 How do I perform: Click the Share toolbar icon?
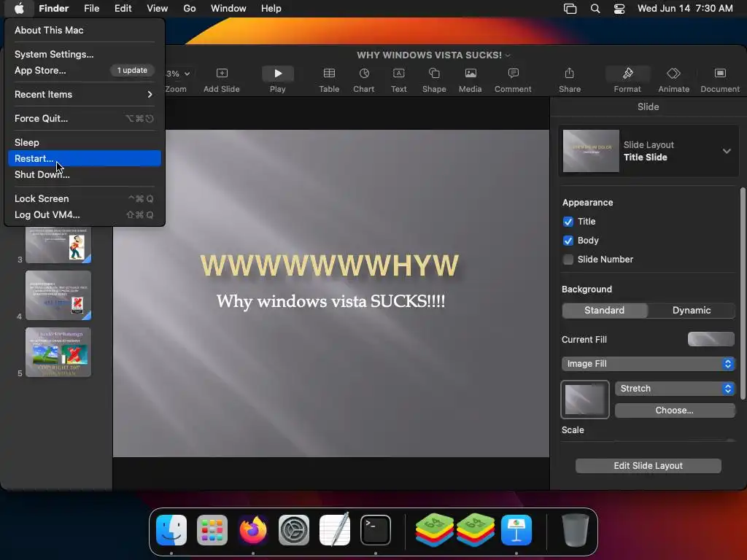[x=569, y=74]
